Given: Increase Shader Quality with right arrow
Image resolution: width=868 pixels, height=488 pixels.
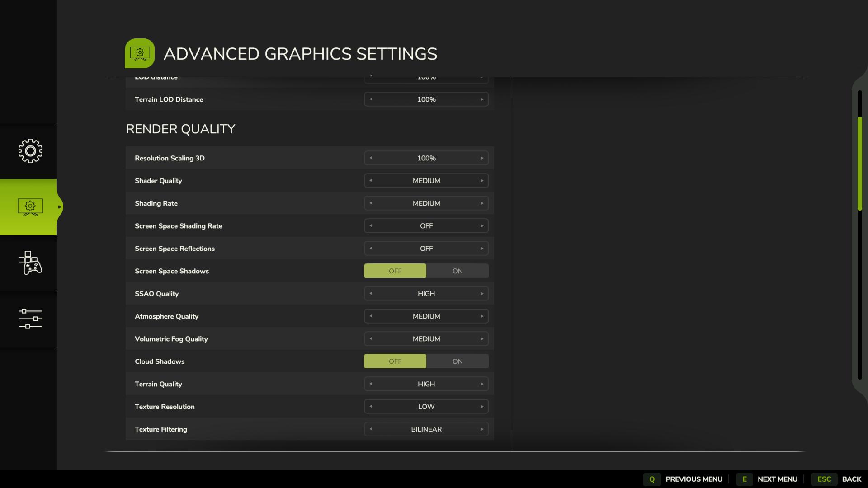Looking at the screenshot, I should click(x=482, y=181).
